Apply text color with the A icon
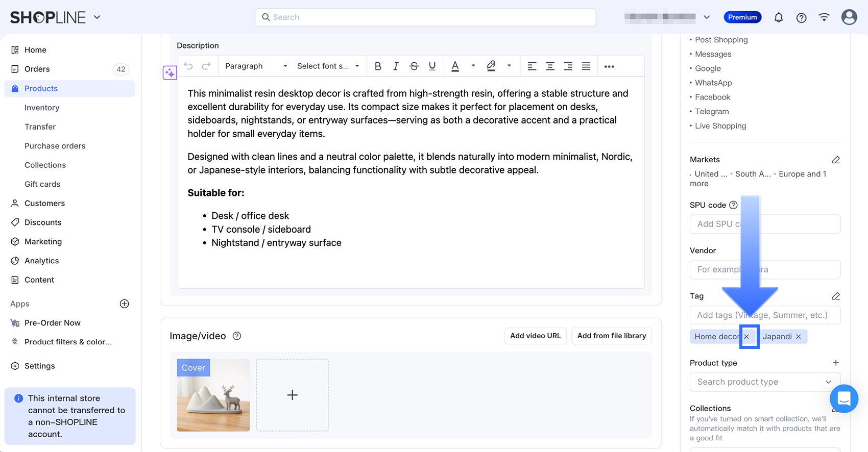Image resolution: width=868 pixels, height=452 pixels. click(455, 66)
